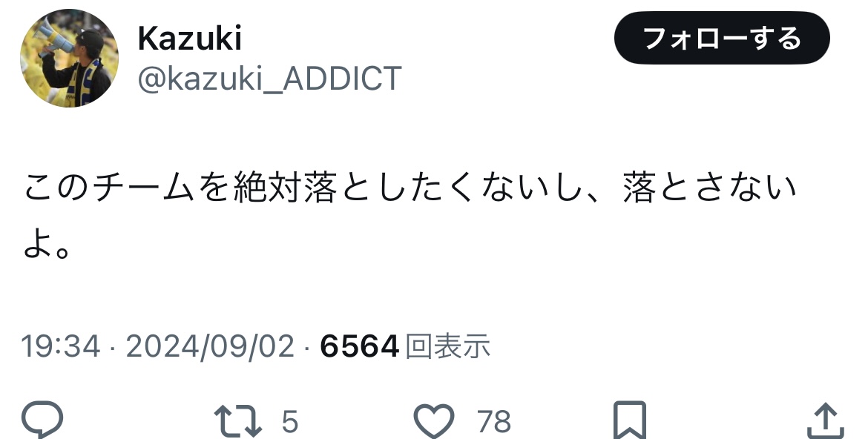Like the post with the heart icon
The width and height of the screenshot is (868, 439).
click(x=435, y=420)
